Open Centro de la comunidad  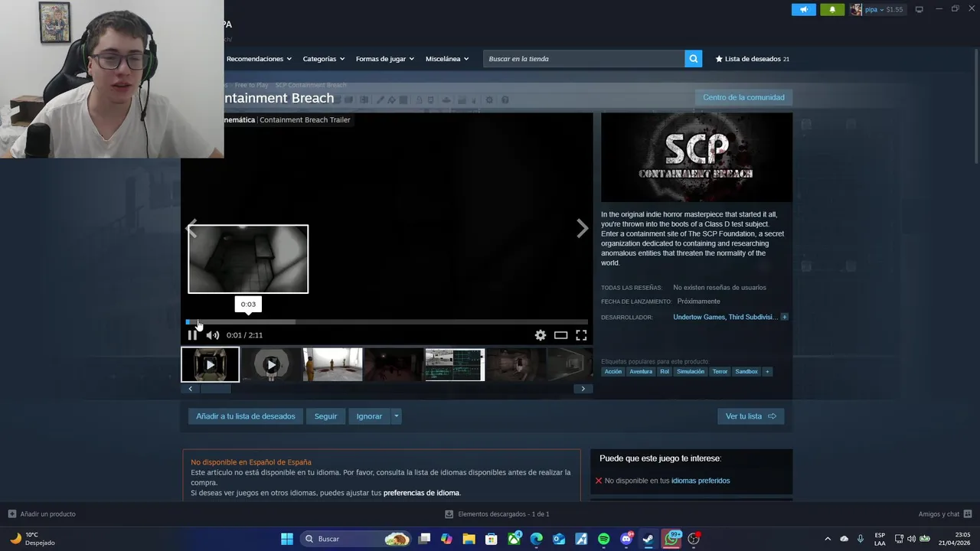click(743, 97)
